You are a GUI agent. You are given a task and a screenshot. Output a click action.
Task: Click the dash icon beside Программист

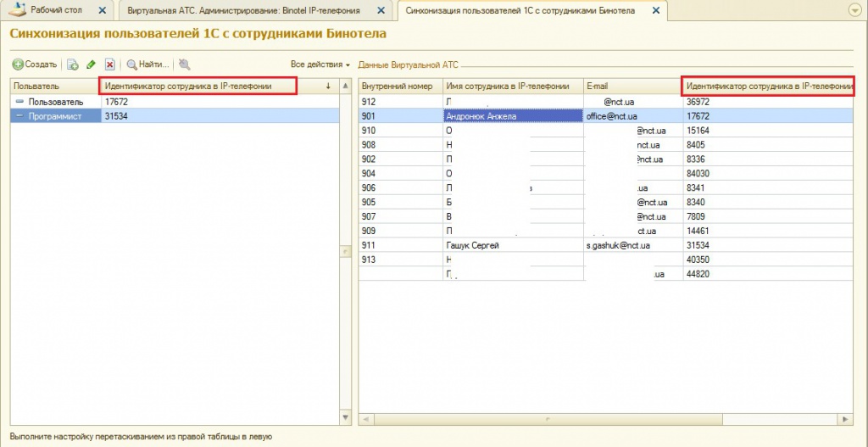[20, 116]
